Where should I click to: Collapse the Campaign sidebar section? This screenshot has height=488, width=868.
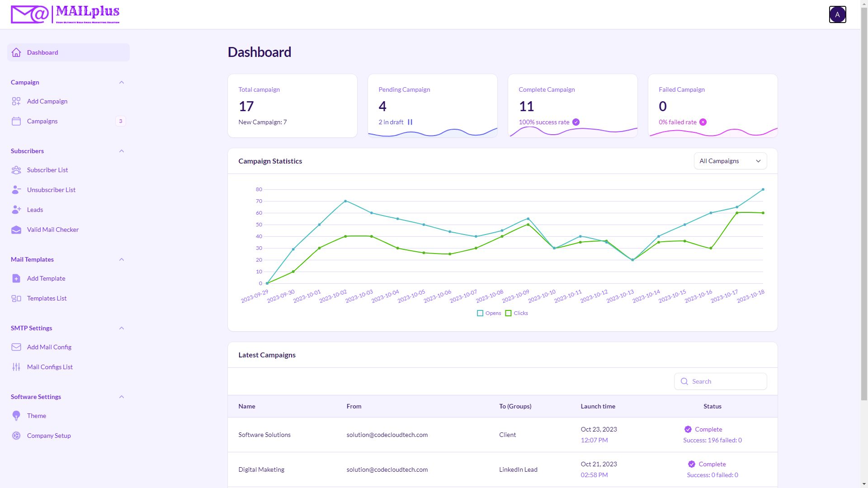[x=121, y=82]
